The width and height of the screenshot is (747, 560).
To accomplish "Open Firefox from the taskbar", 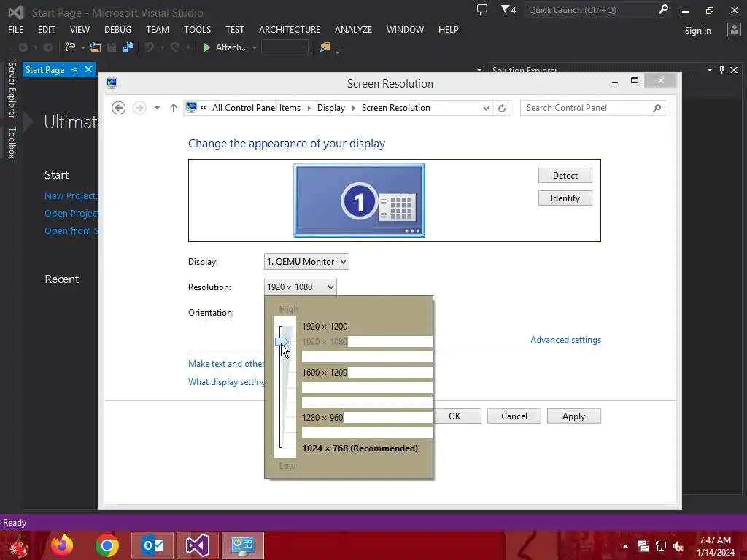I will [62, 545].
